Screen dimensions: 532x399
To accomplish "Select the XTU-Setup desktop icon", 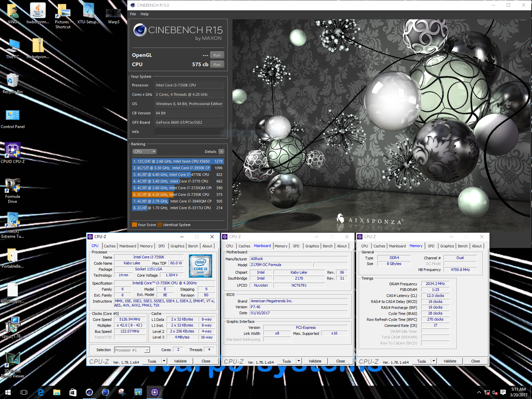I will pos(88,14).
